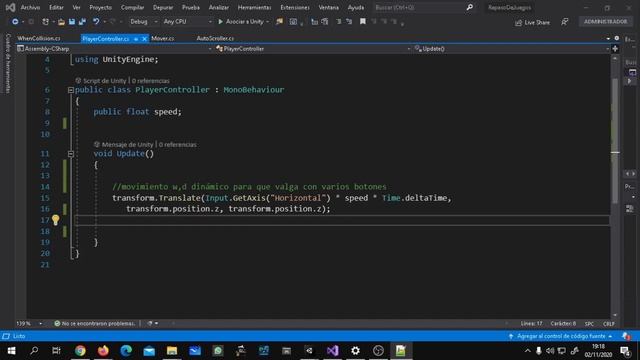The width and height of the screenshot is (640, 360).
Task: Click the CRLF line ending indicator
Action: tap(609, 324)
